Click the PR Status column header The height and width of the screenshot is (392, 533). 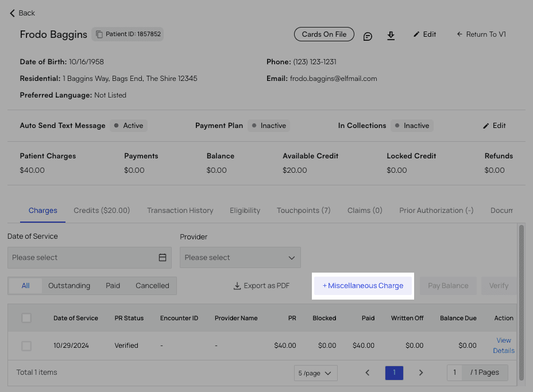(129, 319)
